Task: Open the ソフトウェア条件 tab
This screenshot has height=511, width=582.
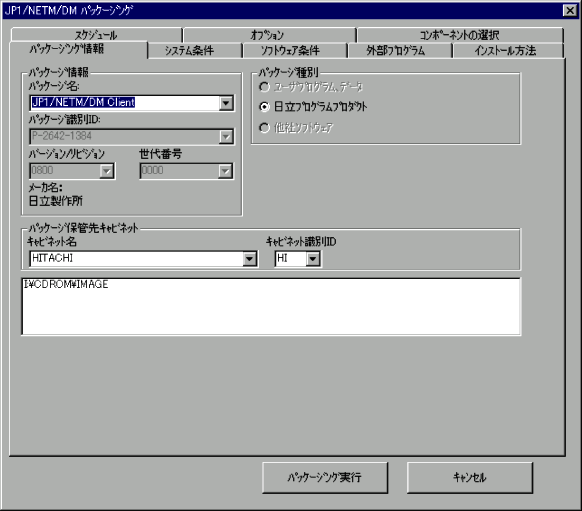Action: (294, 50)
